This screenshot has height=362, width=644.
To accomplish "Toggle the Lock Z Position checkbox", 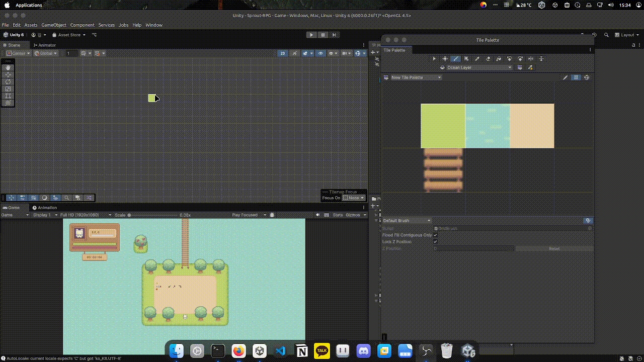I will 435,242.
